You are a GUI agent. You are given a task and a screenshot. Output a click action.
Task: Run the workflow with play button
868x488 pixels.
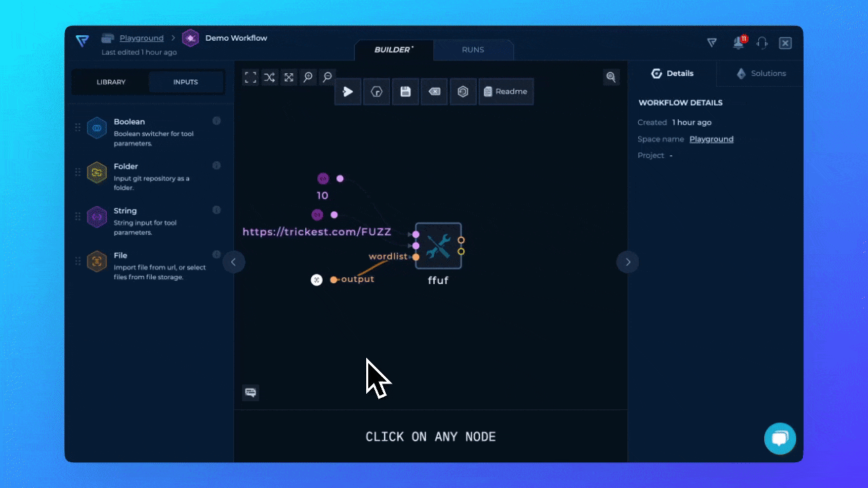tap(348, 91)
